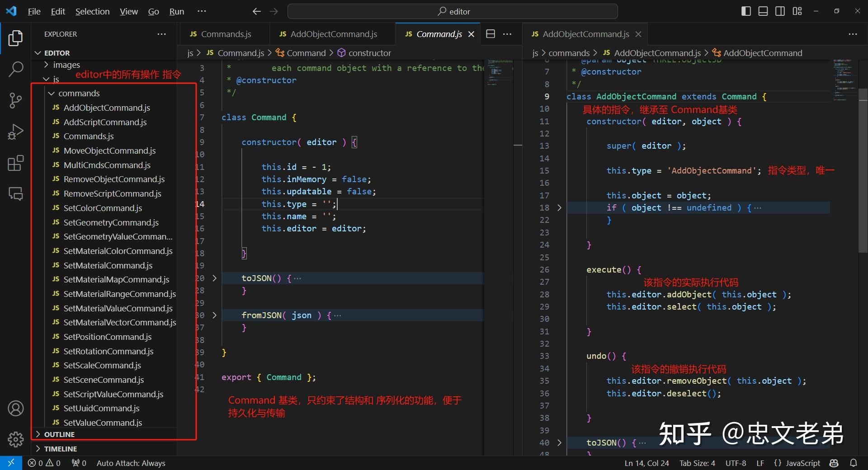This screenshot has height=470, width=868.
Task: Toggle the secondary side bar layout button
Action: point(780,11)
